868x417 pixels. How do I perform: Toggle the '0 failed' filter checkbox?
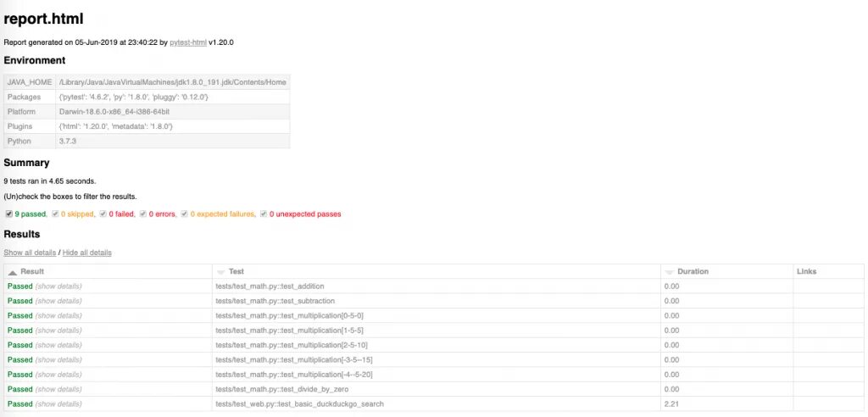coord(103,214)
